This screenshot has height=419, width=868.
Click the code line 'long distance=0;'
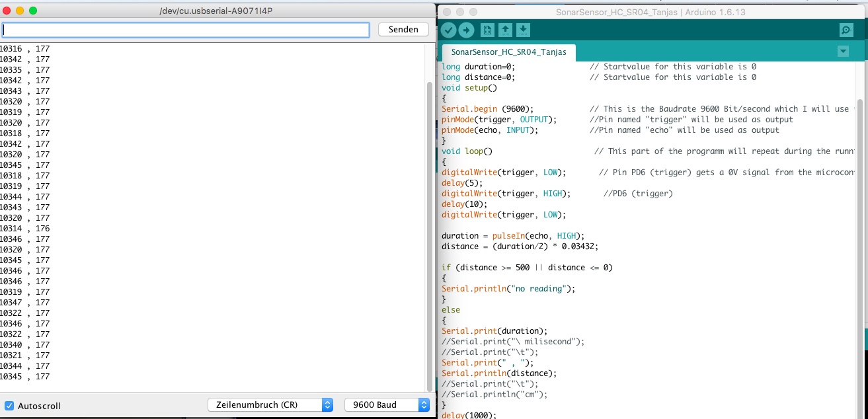point(479,77)
